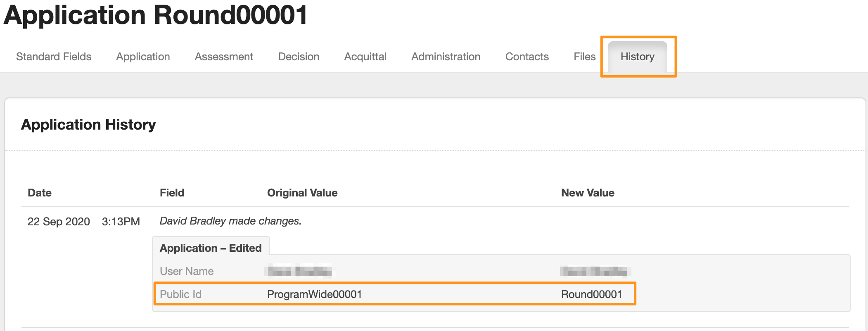Click 'David Bradley made changes' text
The height and width of the screenshot is (331, 868).
[x=230, y=221]
